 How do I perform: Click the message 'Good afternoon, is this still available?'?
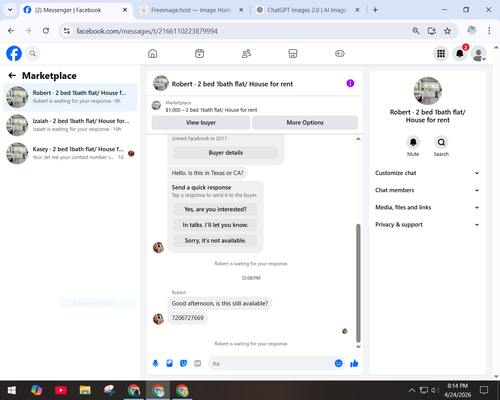[220, 303]
